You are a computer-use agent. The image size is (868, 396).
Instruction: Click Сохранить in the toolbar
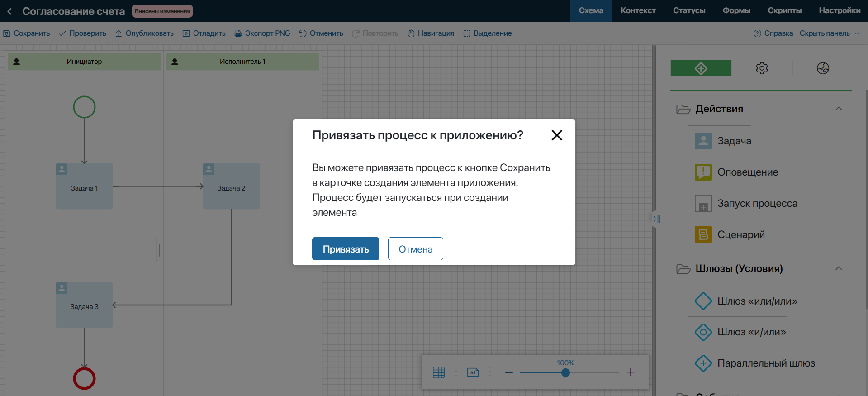click(27, 33)
